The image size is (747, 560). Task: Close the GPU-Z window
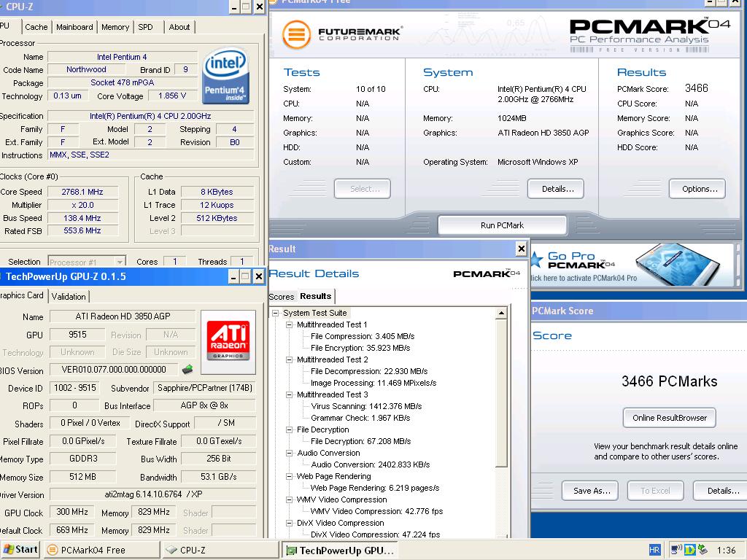click(x=259, y=276)
